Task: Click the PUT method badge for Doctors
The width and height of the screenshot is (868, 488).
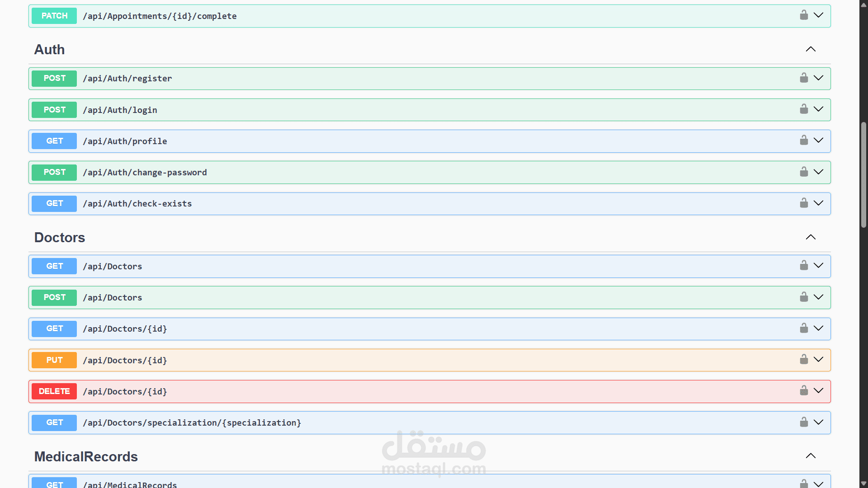Action: tap(54, 360)
